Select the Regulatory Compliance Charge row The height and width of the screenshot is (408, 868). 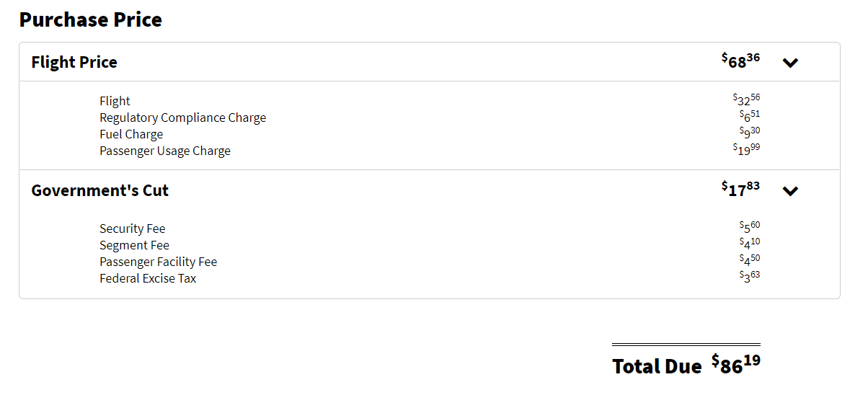(182, 117)
